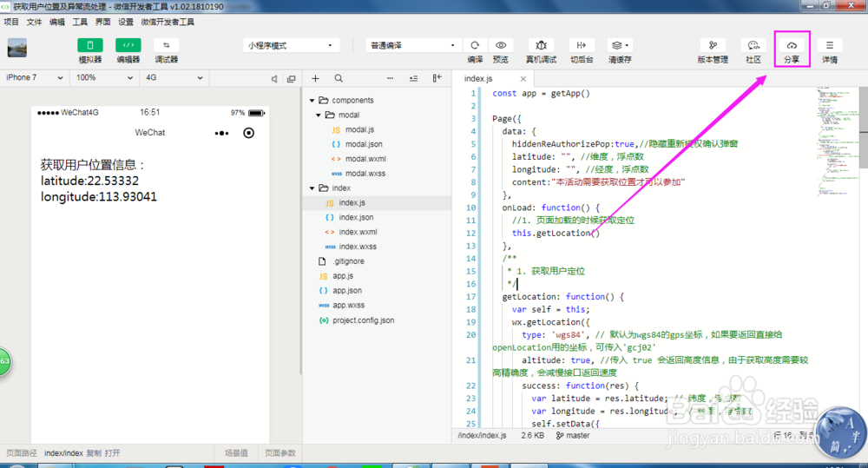868x468 pixels.
Task: Open the 文件 menu
Action: [35, 23]
